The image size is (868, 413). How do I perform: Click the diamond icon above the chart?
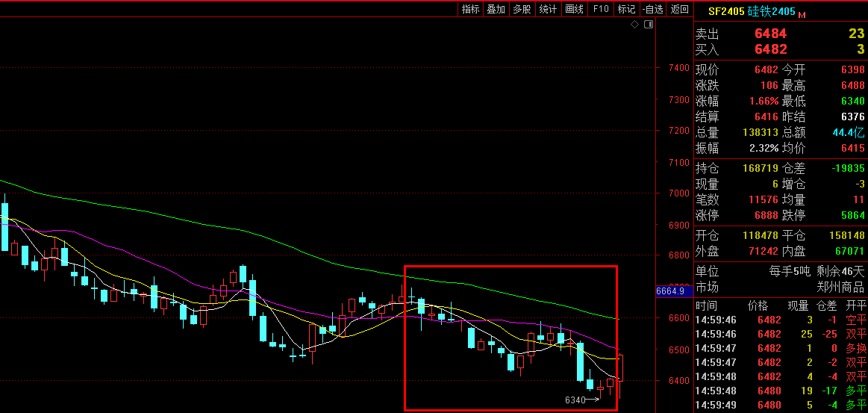[x=634, y=25]
